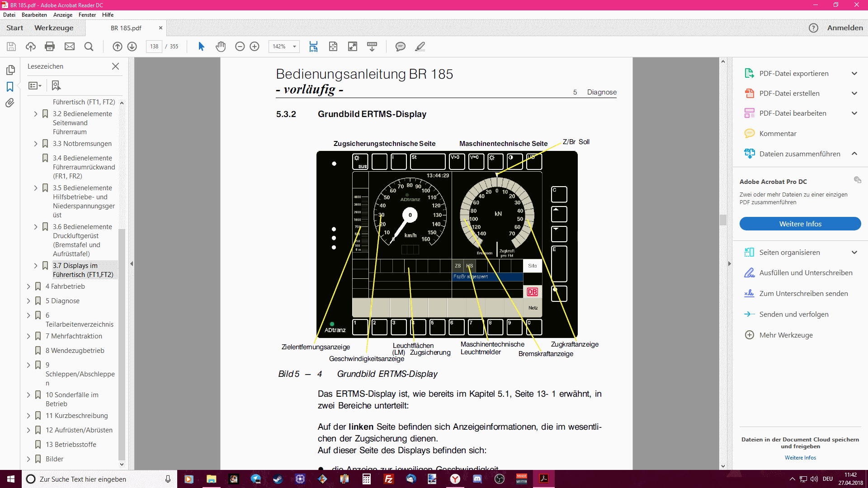This screenshot has height=488, width=868.
Task: Add a comment speech bubble tool
Action: 400,47
